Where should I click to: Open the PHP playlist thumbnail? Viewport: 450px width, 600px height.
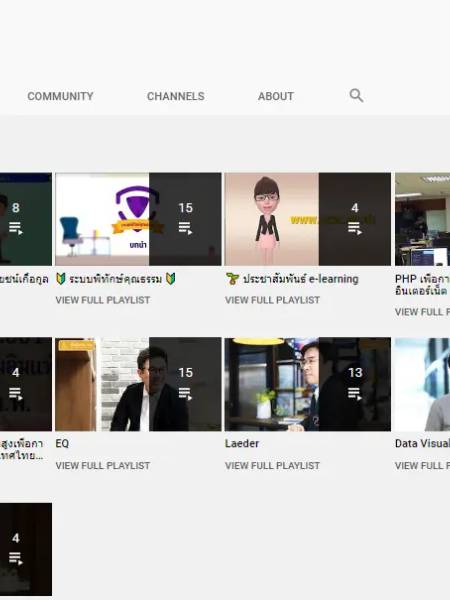click(422, 219)
